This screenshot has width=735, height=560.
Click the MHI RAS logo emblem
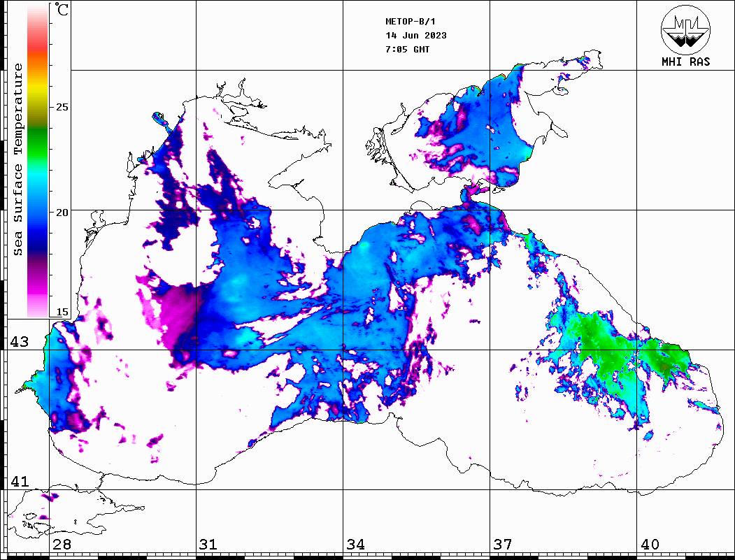click(685, 29)
